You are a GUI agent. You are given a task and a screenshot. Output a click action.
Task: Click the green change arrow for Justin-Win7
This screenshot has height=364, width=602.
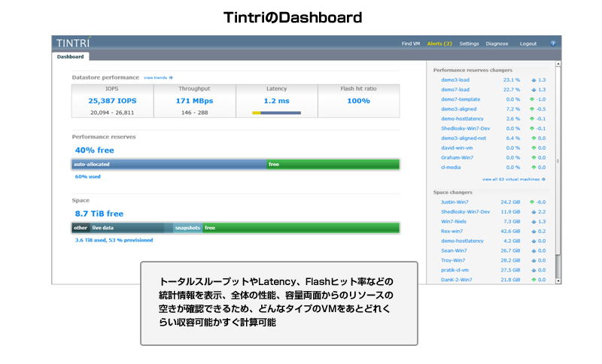pos(534,202)
